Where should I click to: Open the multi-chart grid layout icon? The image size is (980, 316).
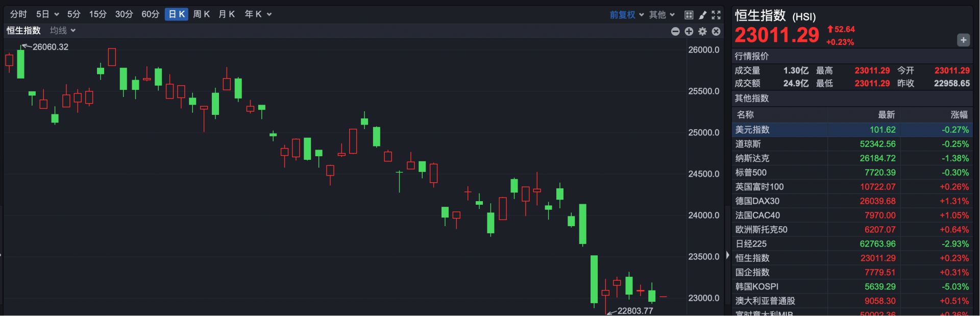[x=689, y=15]
